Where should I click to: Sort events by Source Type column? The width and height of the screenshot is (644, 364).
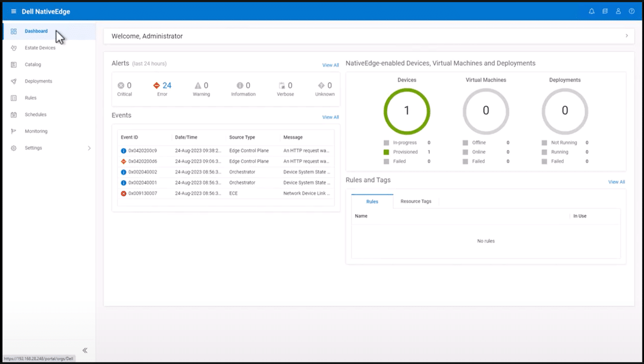coord(242,137)
